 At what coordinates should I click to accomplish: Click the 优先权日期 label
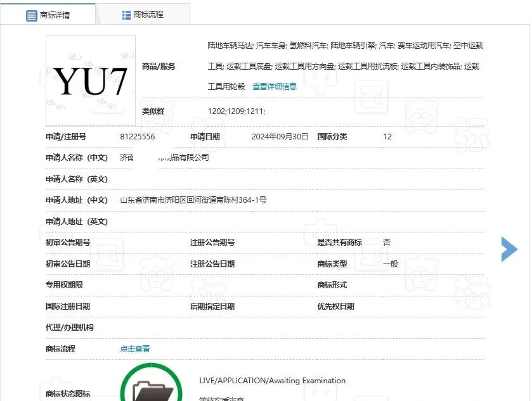pos(336,306)
